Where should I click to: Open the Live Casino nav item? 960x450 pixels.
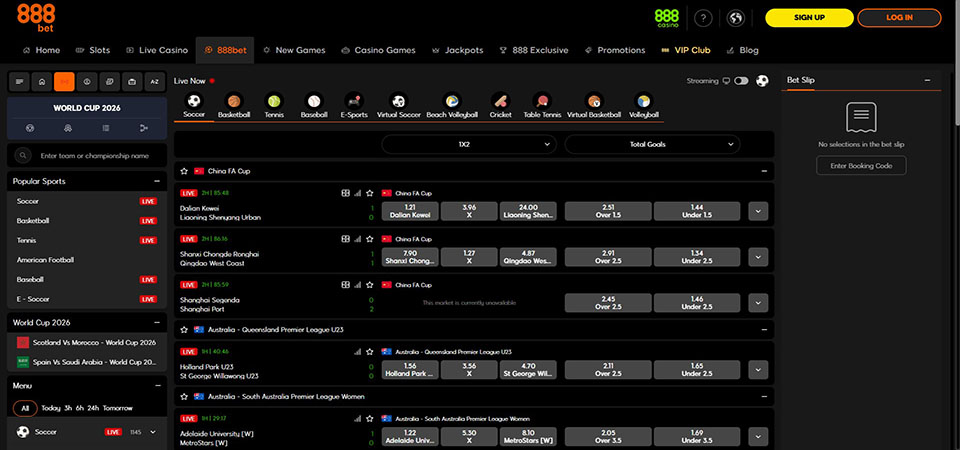(x=157, y=50)
